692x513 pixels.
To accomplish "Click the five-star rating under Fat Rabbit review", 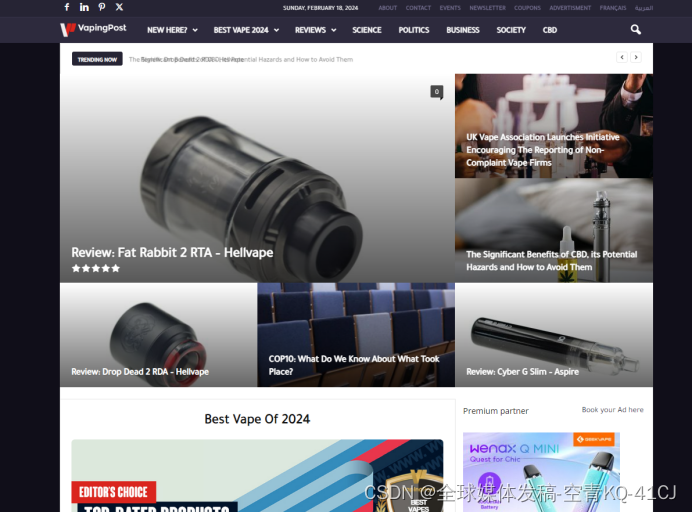I will pos(96,268).
